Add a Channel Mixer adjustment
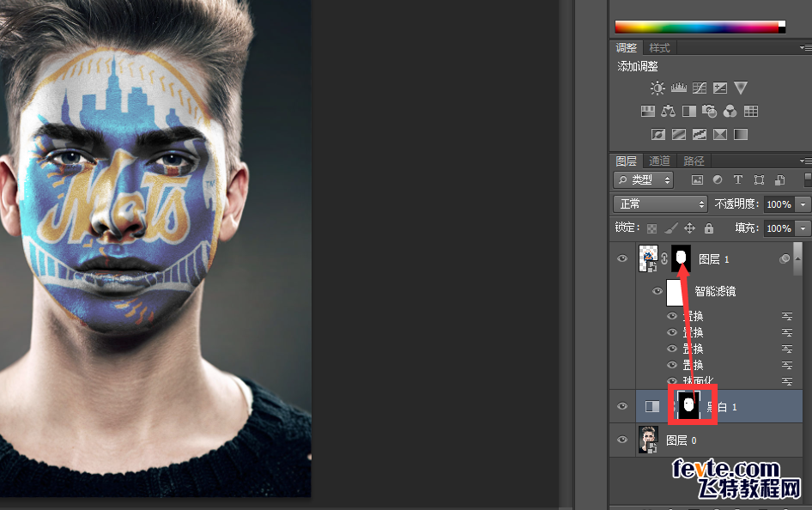Image resolution: width=812 pixels, height=510 pixels. (730, 111)
